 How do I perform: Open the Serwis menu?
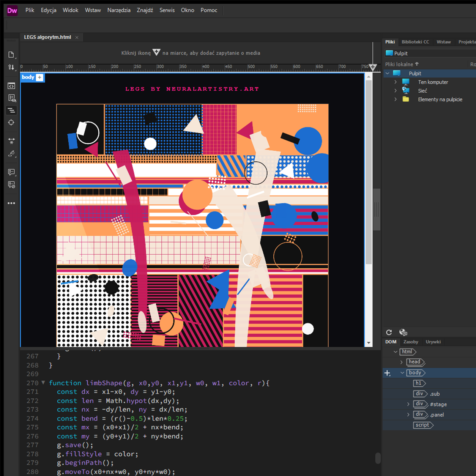click(x=167, y=10)
